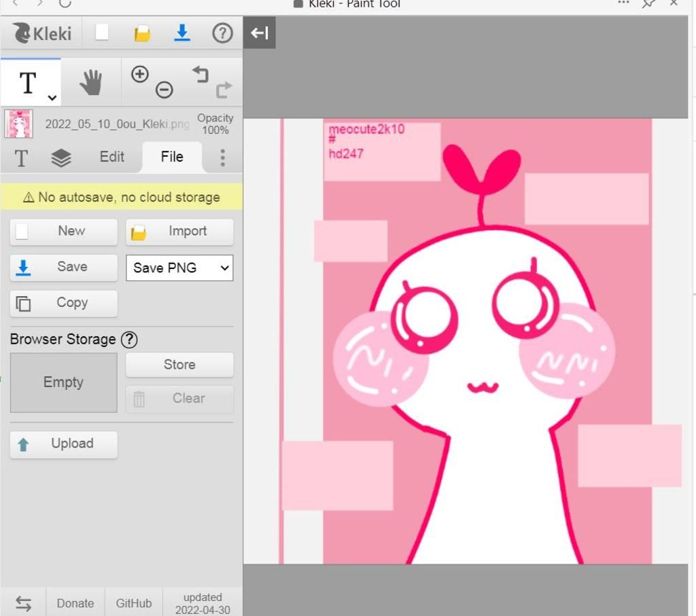Click the layer preview thumbnail
This screenshot has width=696, height=616.
pyautogui.click(x=18, y=124)
